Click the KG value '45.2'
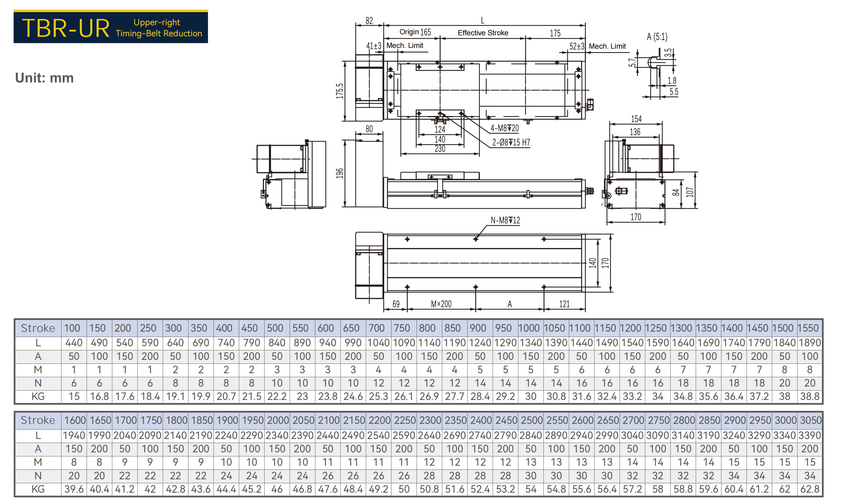The height and width of the screenshot is (504, 841). coord(251,489)
